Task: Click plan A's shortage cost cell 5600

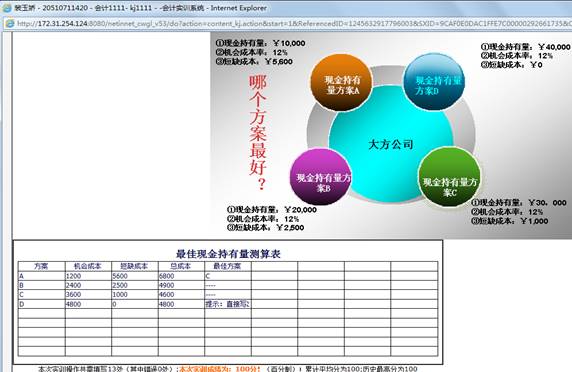Action: 135,276
